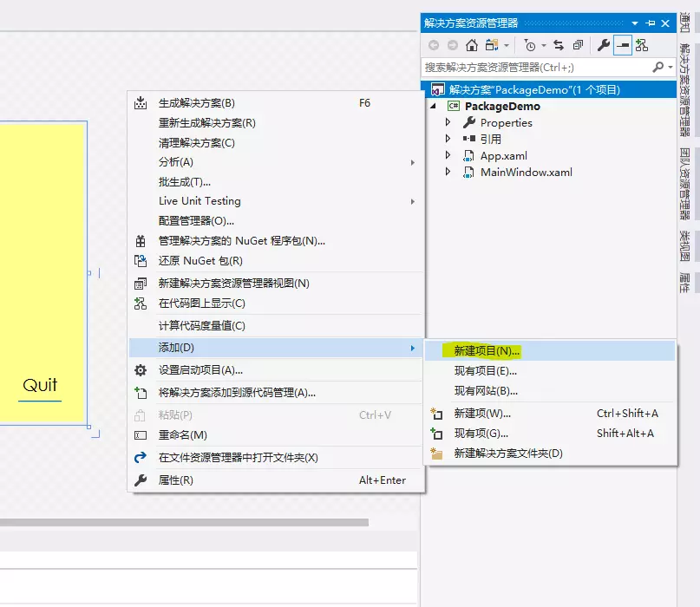The image size is (700, 607).
Task: Open the dropdown arrow beside the view switch icon
Action: coord(506,45)
